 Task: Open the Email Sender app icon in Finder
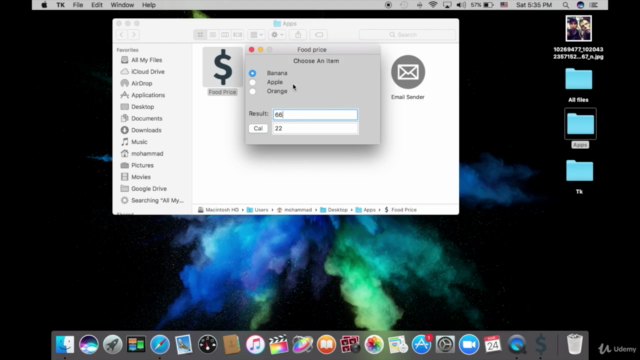click(x=408, y=72)
